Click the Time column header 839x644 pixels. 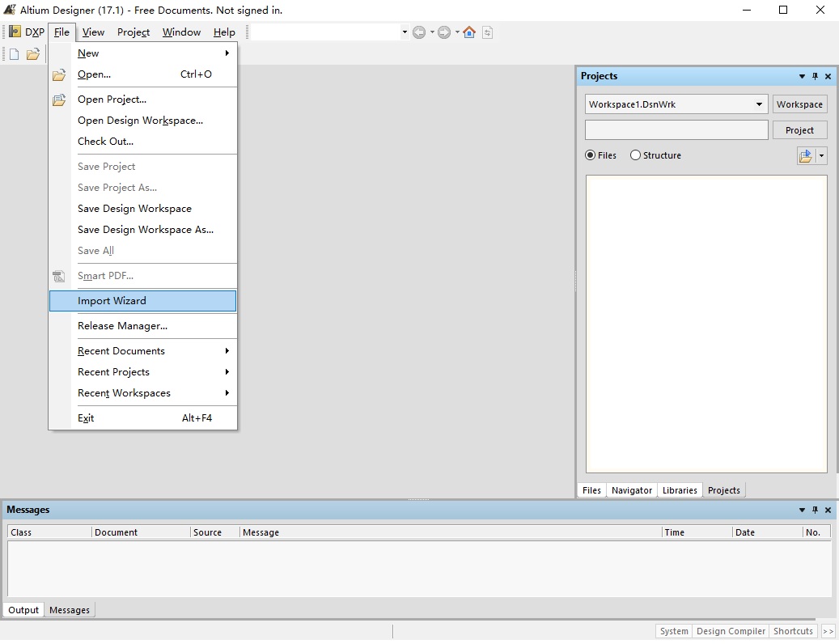(697, 532)
